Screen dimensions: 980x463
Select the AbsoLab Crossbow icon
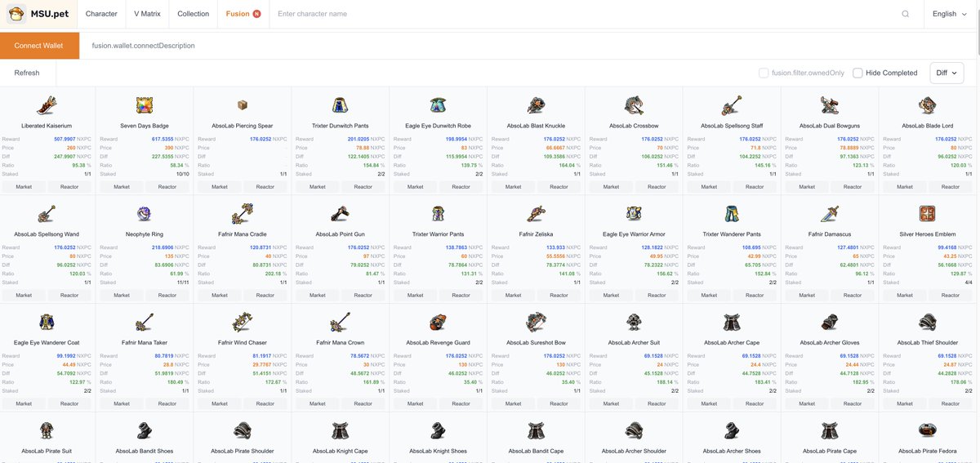[x=634, y=105]
